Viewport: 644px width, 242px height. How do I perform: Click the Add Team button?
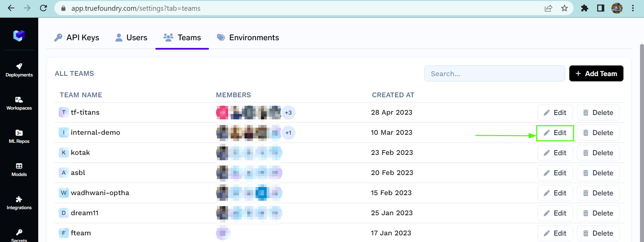[596, 73]
